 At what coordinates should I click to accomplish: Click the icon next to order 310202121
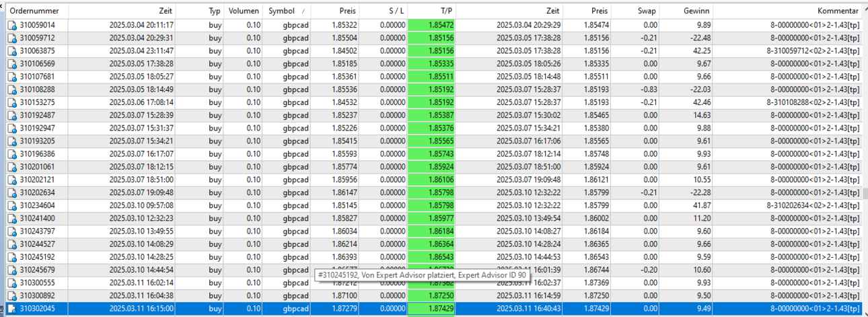click(12, 180)
